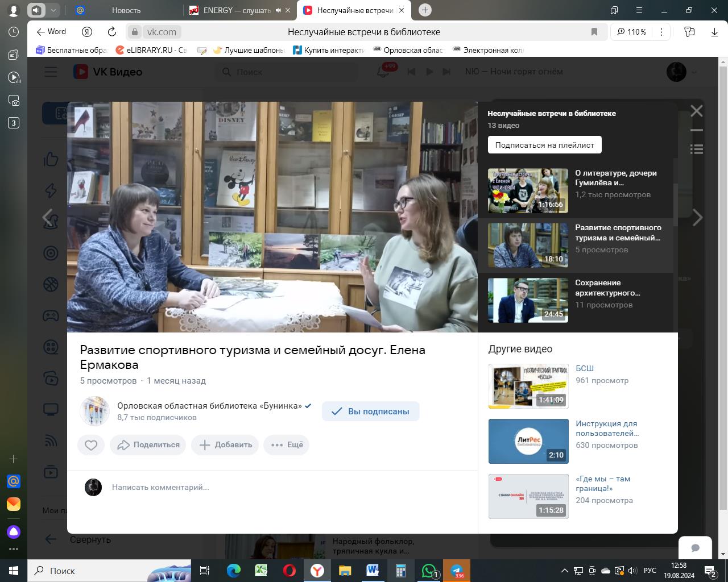Toggle the browser sound control in top-left

(x=37, y=10)
